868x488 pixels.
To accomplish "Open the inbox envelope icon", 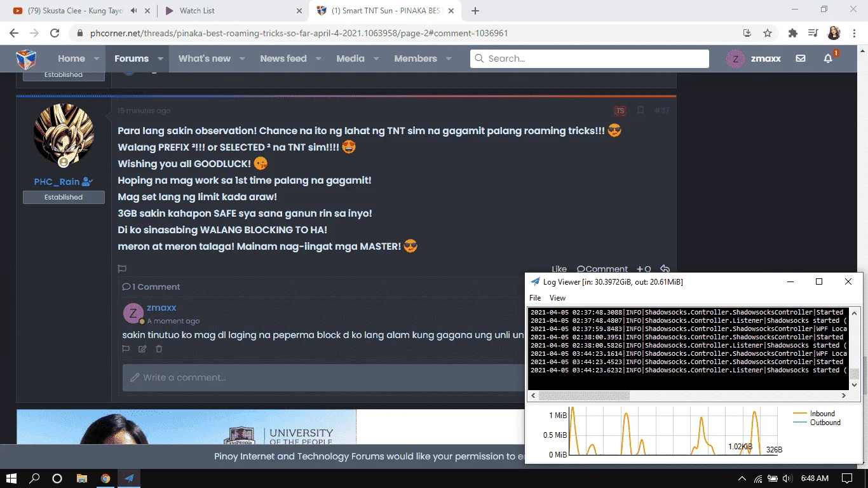I will tap(801, 58).
